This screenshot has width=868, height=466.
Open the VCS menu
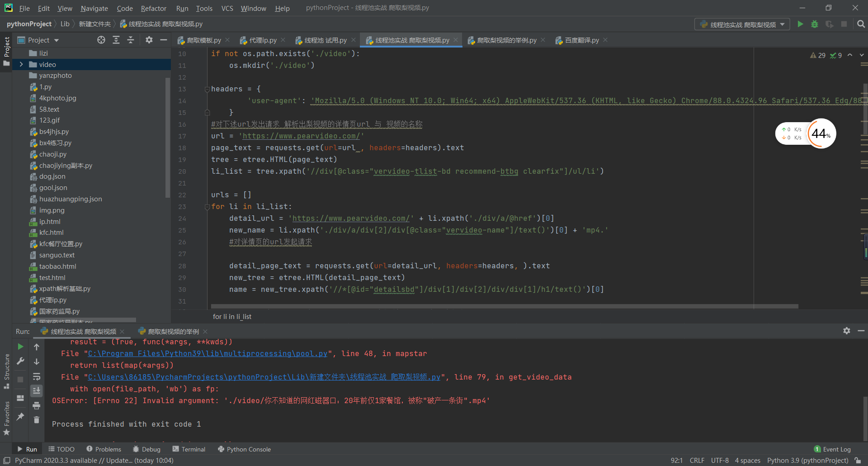pos(227,8)
